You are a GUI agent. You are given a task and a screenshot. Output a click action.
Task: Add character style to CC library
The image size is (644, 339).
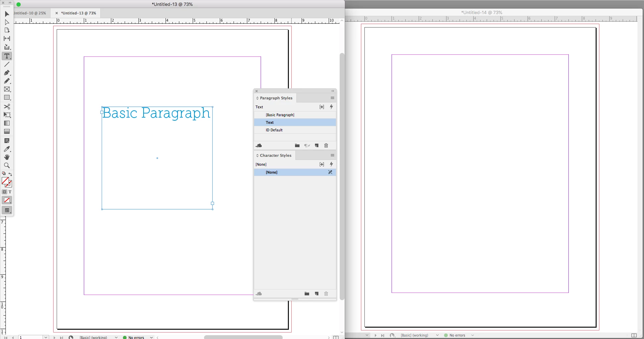pos(259,294)
